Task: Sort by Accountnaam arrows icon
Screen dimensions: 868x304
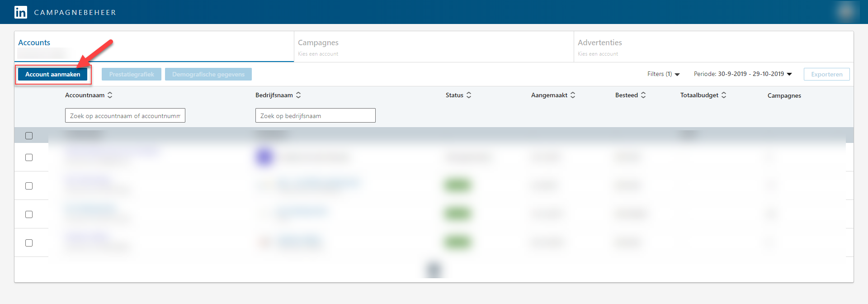Action: pos(110,95)
